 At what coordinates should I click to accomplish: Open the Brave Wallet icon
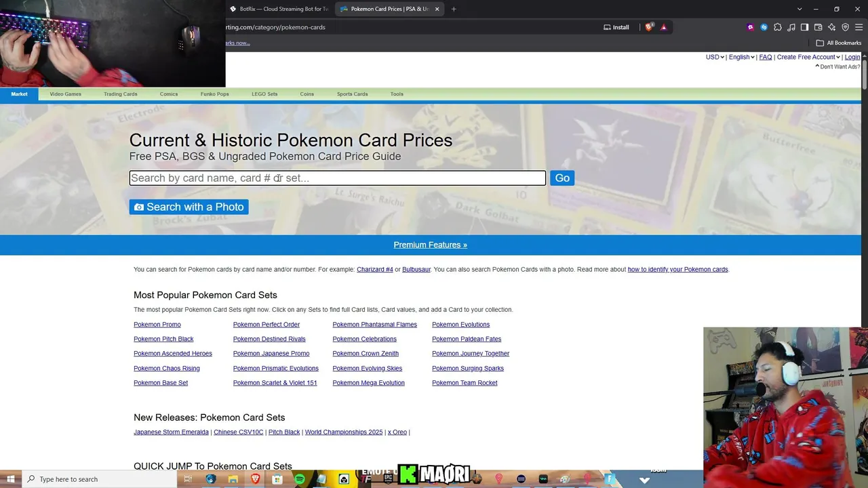[818, 27]
